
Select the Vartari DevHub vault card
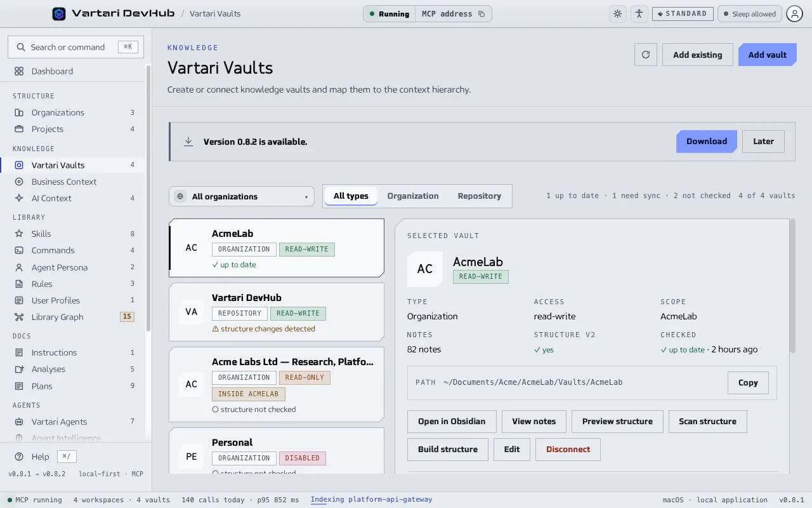[x=277, y=312]
